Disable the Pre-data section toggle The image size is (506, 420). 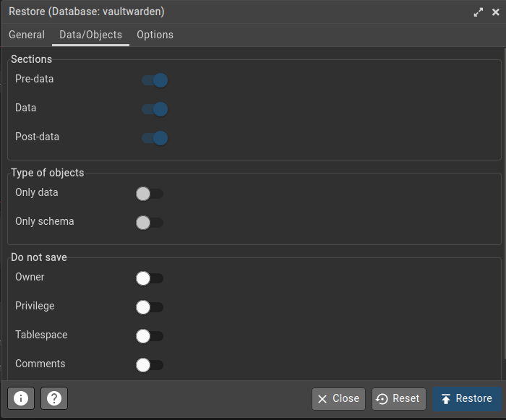pyautogui.click(x=155, y=80)
